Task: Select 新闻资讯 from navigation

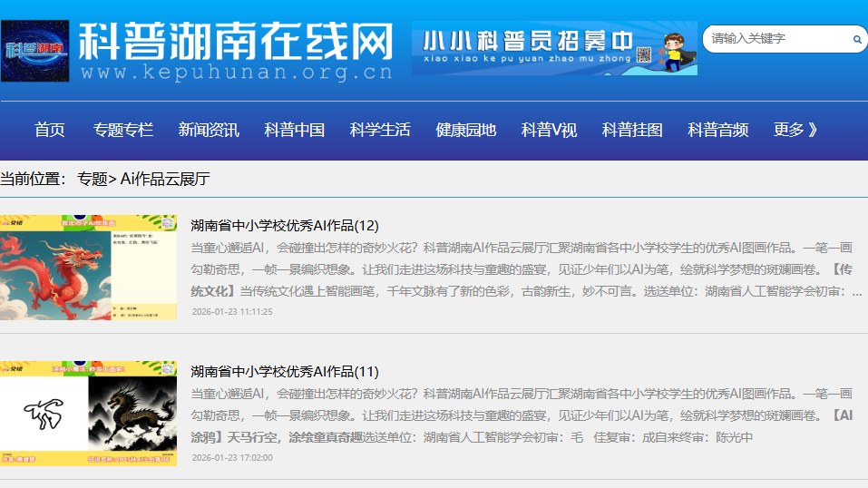Action: [209, 130]
